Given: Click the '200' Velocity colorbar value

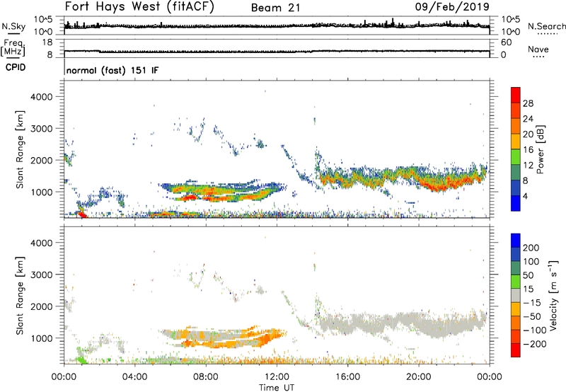Looking at the screenshot, I should [531, 248].
